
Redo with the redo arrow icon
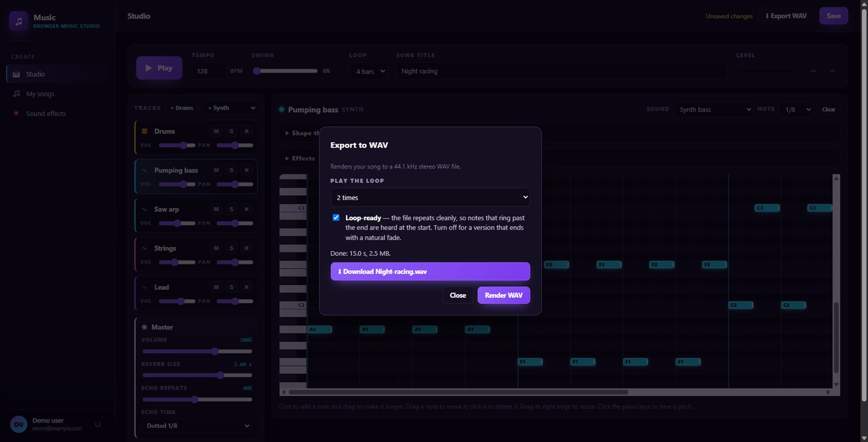(832, 71)
